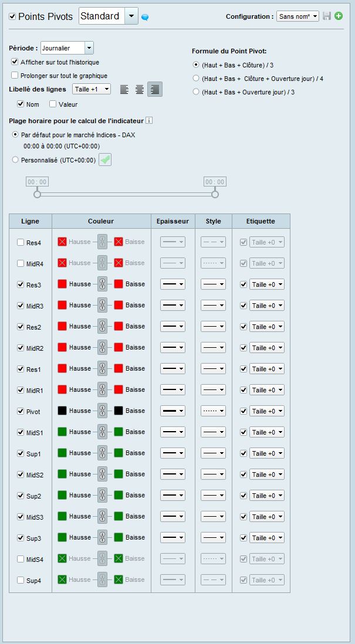The width and height of the screenshot is (355, 644).
Task: Toggle the color link icon in MidR3 row
Action: (102, 305)
